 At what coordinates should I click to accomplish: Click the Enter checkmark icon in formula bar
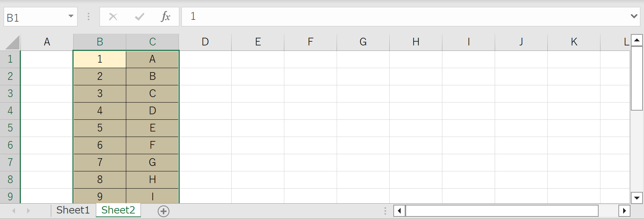coord(139,16)
